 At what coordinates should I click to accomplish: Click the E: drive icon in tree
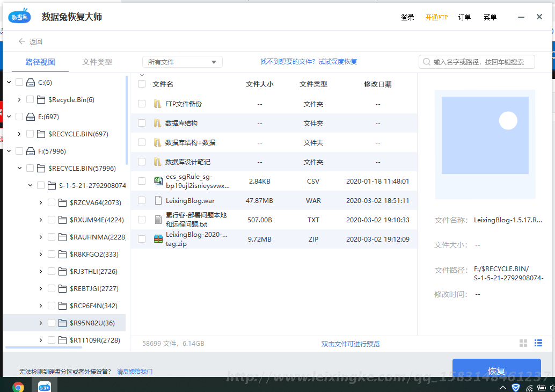31,117
